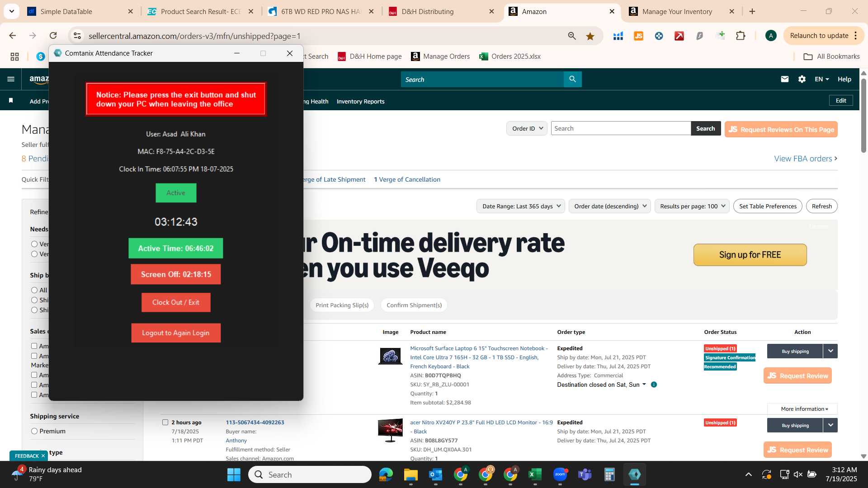Open Outlook from the taskbar
868x488 pixels.
pos(435,474)
